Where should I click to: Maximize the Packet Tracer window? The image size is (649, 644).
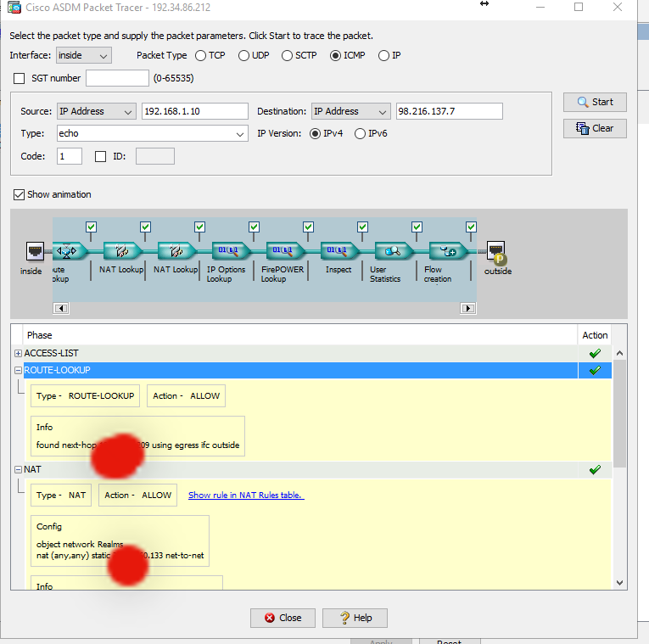click(x=579, y=8)
